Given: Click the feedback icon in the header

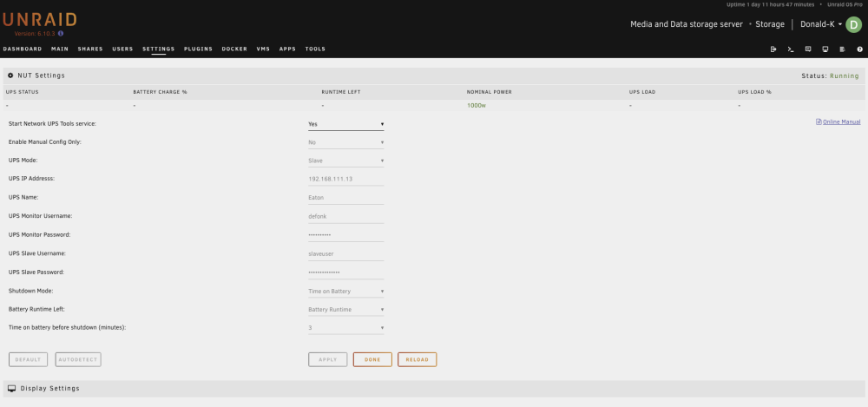Looking at the screenshot, I should point(807,49).
